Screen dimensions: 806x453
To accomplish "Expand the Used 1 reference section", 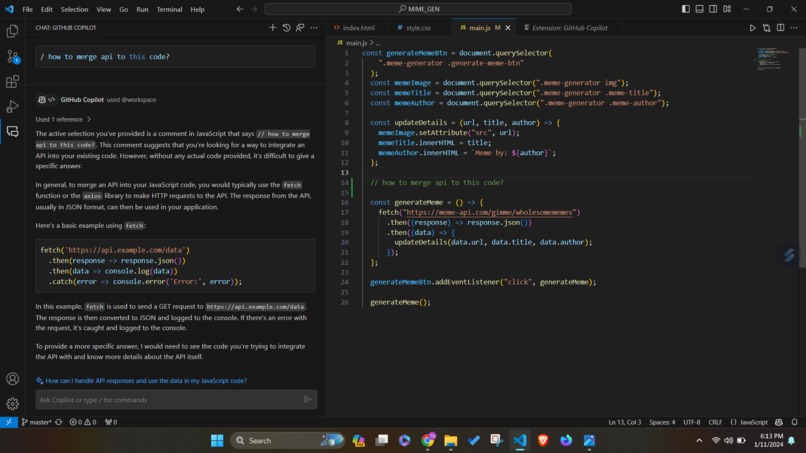I will [x=63, y=119].
